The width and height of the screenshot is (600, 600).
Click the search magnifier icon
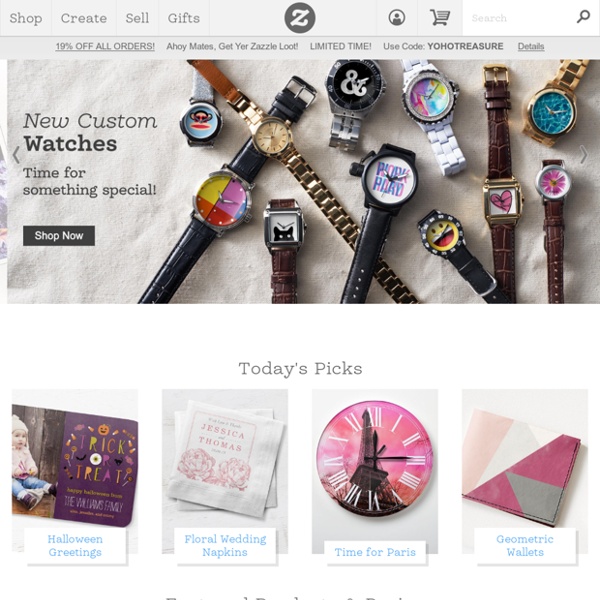click(x=583, y=17)
